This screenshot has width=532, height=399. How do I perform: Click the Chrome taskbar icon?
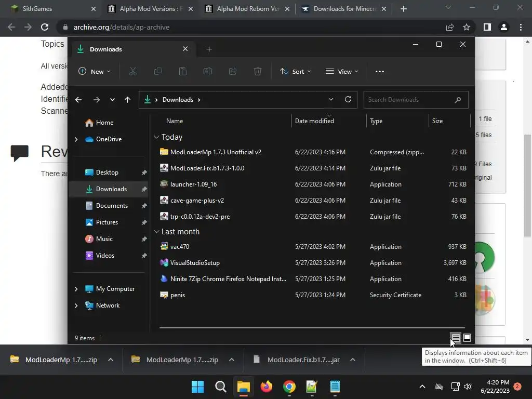point(289,387)
